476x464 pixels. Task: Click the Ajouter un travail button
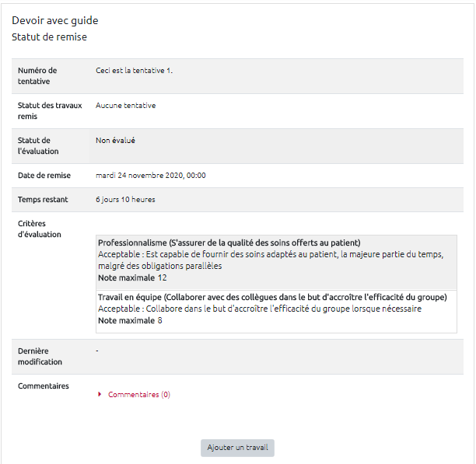[237, 448]
